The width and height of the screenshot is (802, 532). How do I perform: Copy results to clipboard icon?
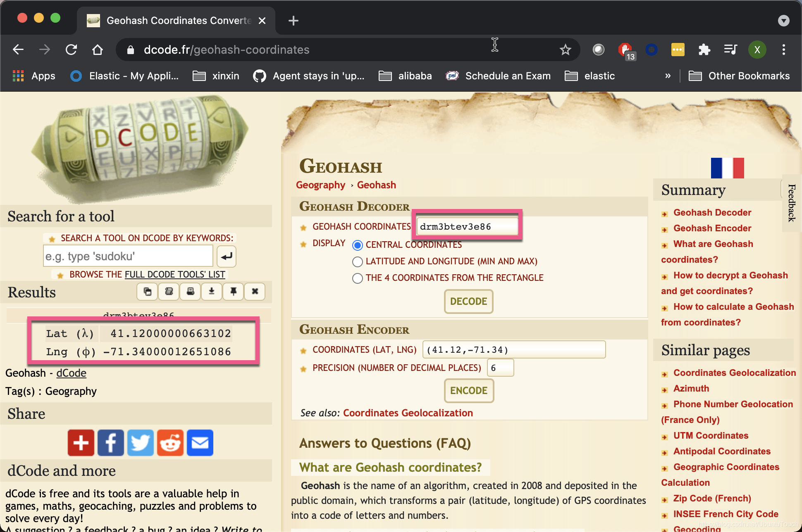tap(148, 292)
